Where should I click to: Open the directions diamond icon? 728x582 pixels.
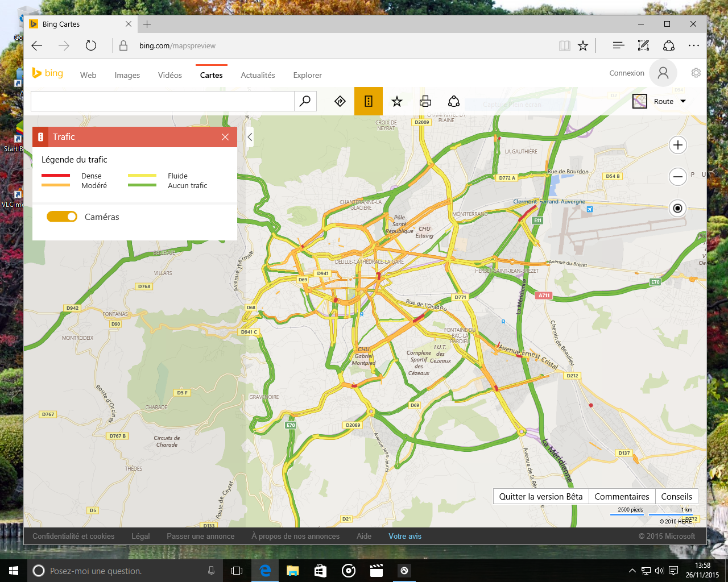340,101
